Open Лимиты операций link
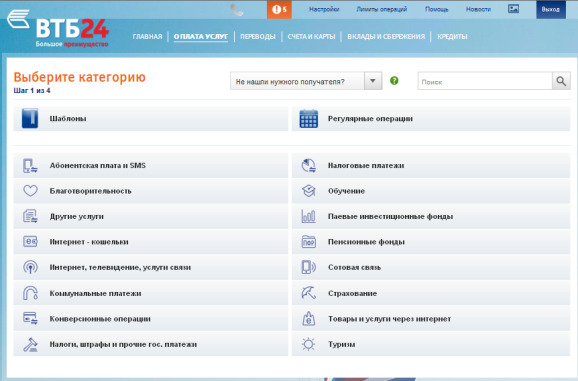This screenshot has height=381, width=578. pyautogui.click(x=382, y=9)
